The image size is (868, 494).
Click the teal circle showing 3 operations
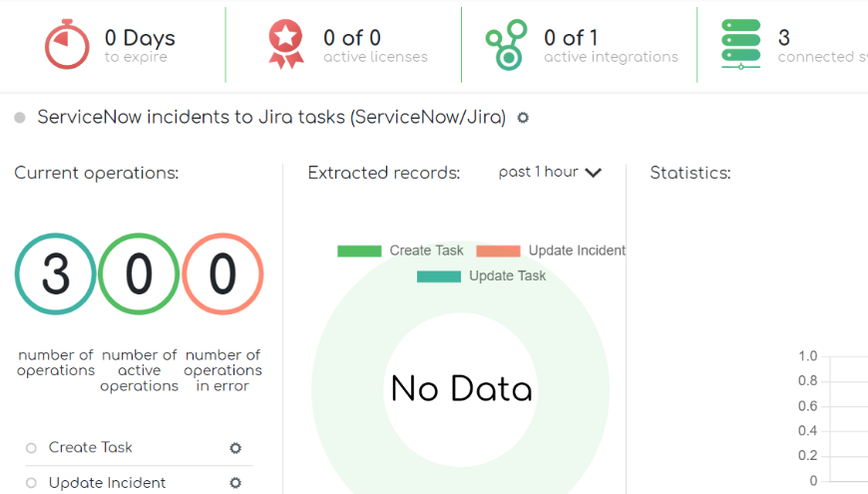[55, 274]
